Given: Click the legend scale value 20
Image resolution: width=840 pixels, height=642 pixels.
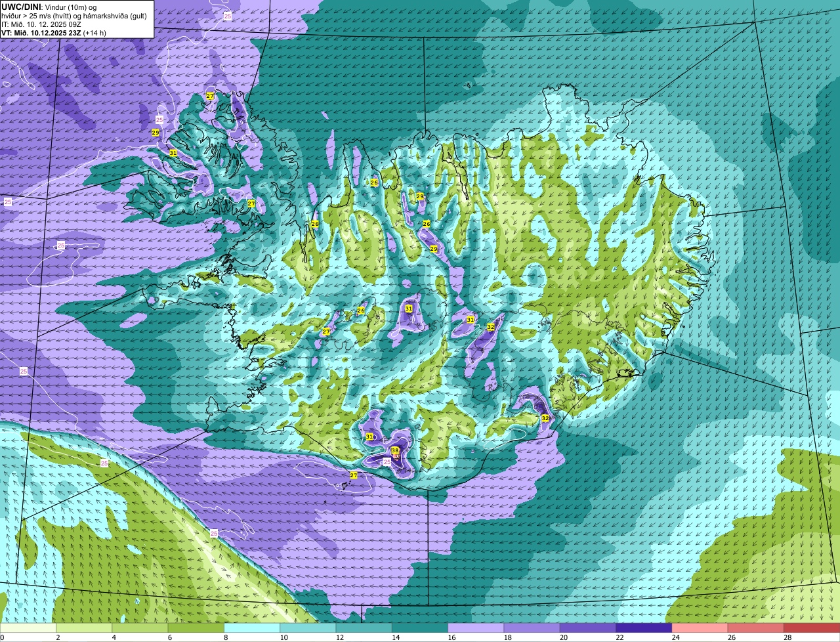Looking at the screenshot, I should pyautogui.click(x=563, y=637).
